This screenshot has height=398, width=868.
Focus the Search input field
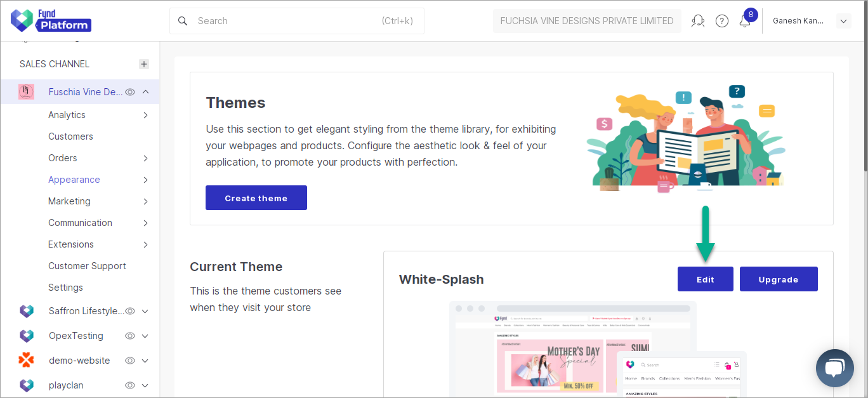pos(297,21)
